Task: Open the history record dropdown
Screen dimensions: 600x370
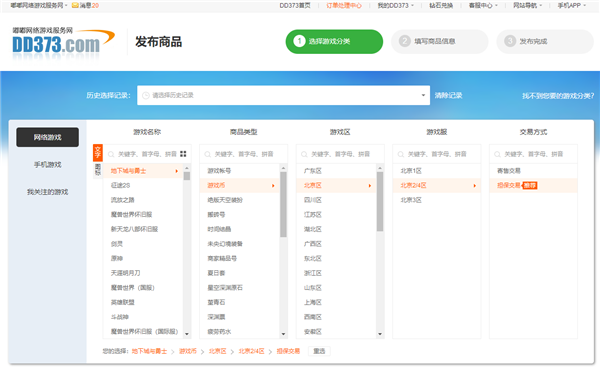Action: coord(284,95)
